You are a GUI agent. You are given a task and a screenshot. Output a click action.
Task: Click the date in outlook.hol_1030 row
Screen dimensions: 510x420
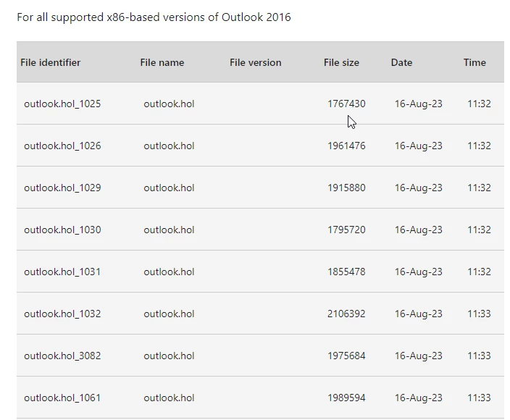click(x=419, y=230)
